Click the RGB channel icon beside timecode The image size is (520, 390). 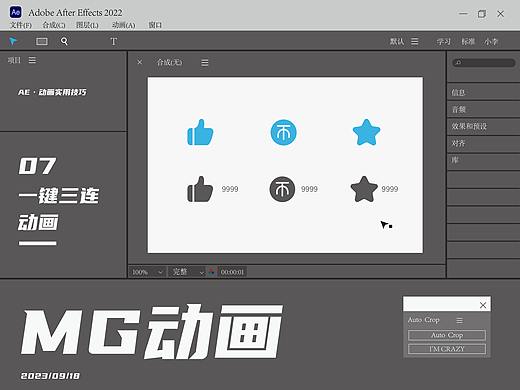[x=211, y=272]
